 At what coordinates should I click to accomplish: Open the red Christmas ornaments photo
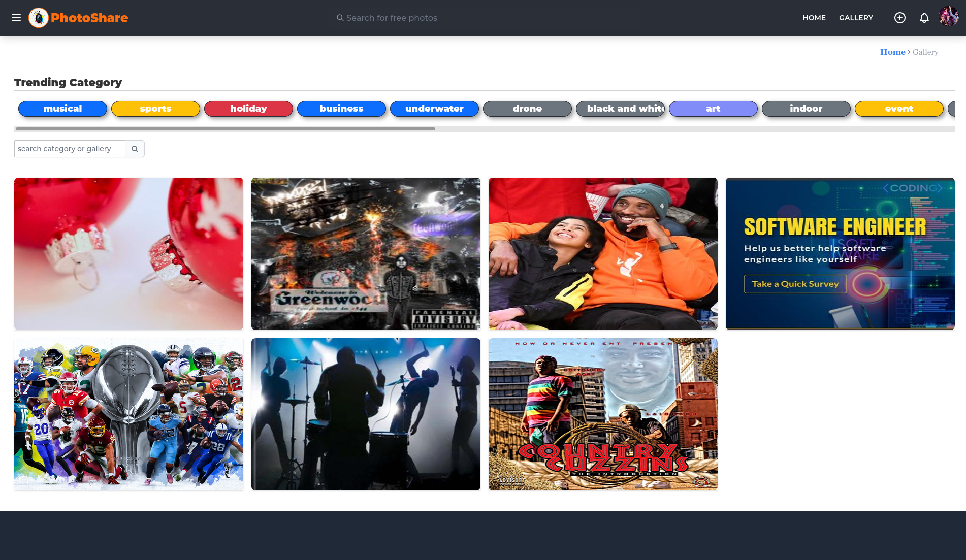128,254
